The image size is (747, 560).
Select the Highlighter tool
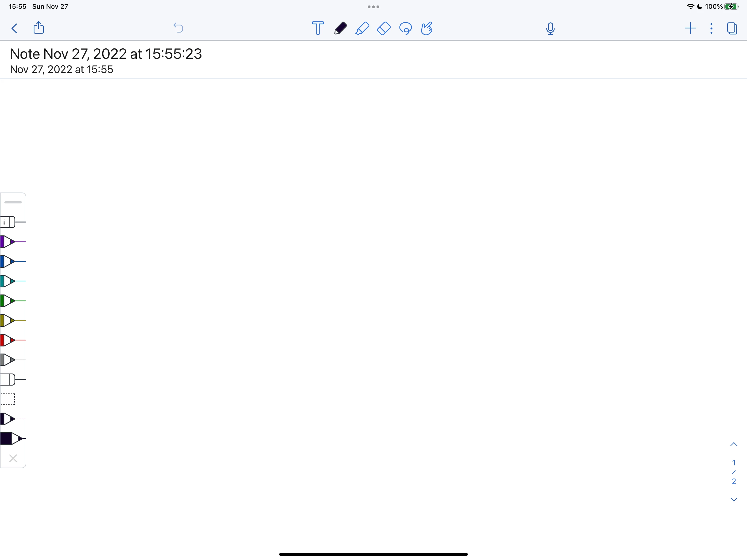tap(362, 28)
